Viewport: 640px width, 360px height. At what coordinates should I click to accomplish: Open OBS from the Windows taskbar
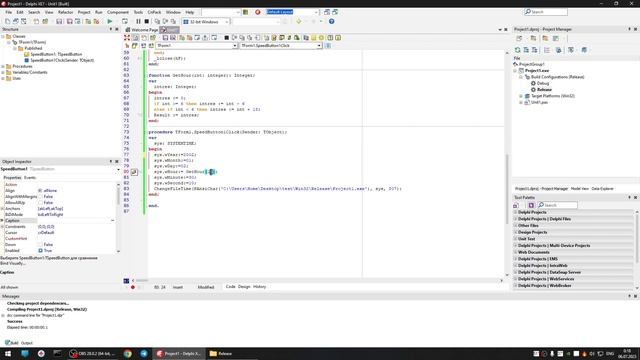pyautogui.click(x=93, y=353)
